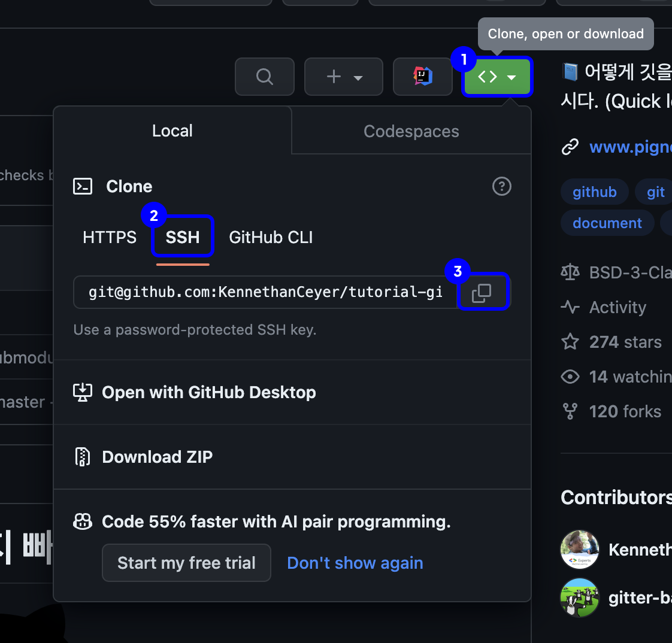The width and height of the screenshot is (672, 643).
Task: Click the github topic tag
Action: (x=594, y=192)
